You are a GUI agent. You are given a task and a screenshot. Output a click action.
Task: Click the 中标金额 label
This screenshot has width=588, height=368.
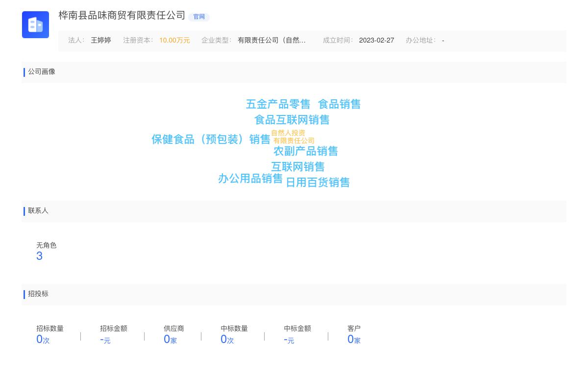297,329
